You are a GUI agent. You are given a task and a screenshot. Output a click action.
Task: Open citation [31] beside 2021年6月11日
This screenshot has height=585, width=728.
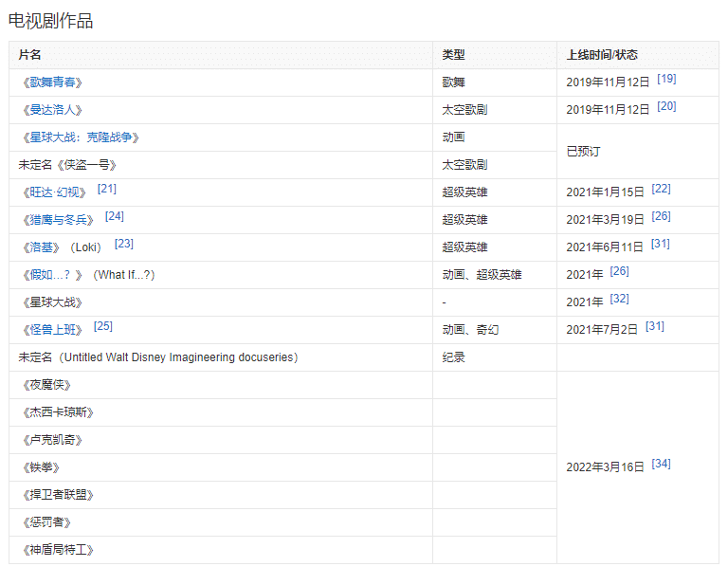660,244
